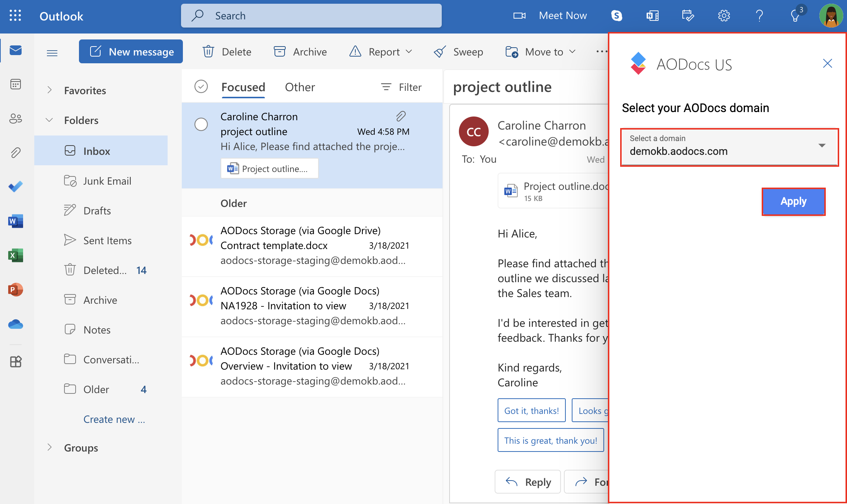Open Project outline attachment chip in message list
The width and height of the screenshot is (847, 504).
click(269, 169)
